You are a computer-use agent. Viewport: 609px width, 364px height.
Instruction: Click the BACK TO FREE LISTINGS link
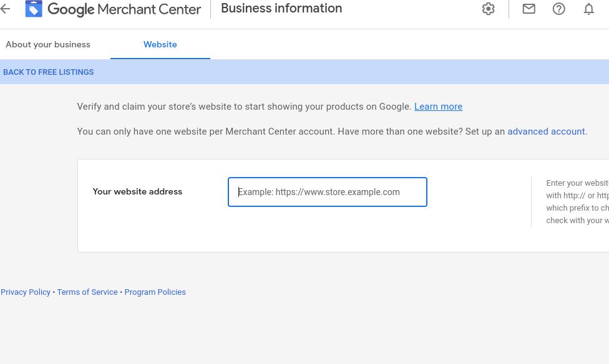tap(49, 72)
